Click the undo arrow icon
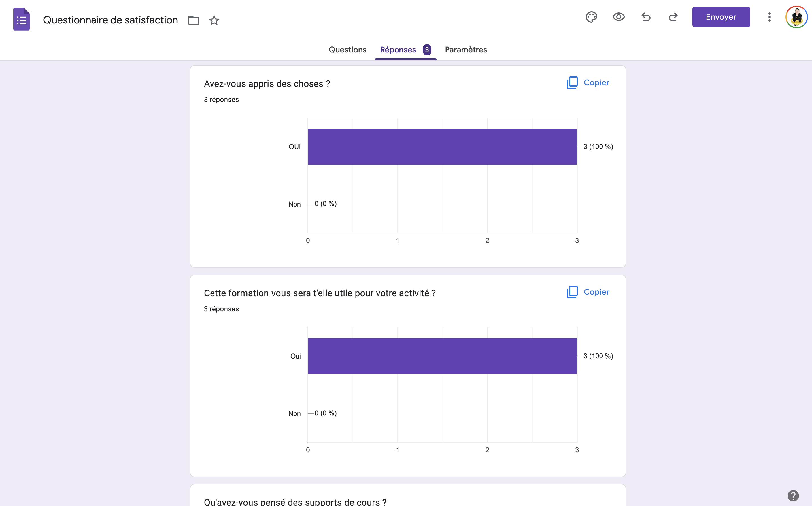 click(x=646, y=17)
